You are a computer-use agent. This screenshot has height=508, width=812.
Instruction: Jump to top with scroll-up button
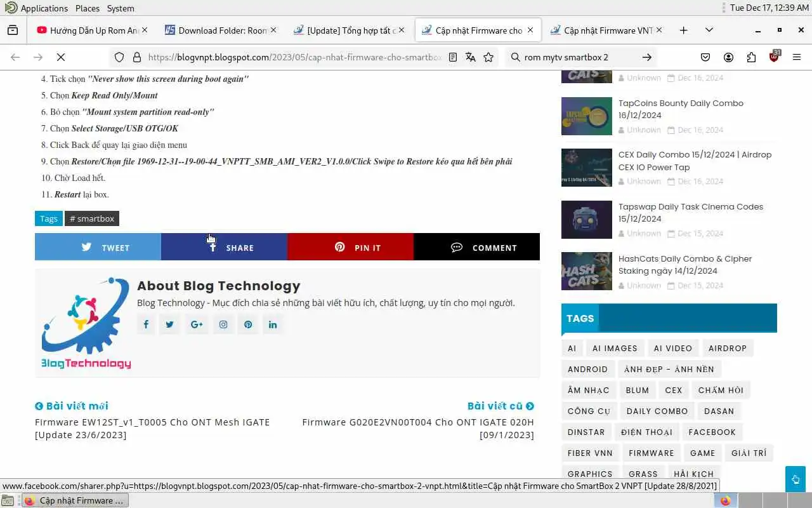click(796, 479)
